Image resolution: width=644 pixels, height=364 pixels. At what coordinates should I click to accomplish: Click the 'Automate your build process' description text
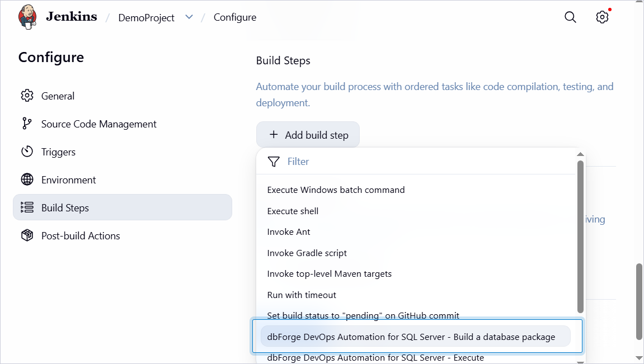(435, 94)
